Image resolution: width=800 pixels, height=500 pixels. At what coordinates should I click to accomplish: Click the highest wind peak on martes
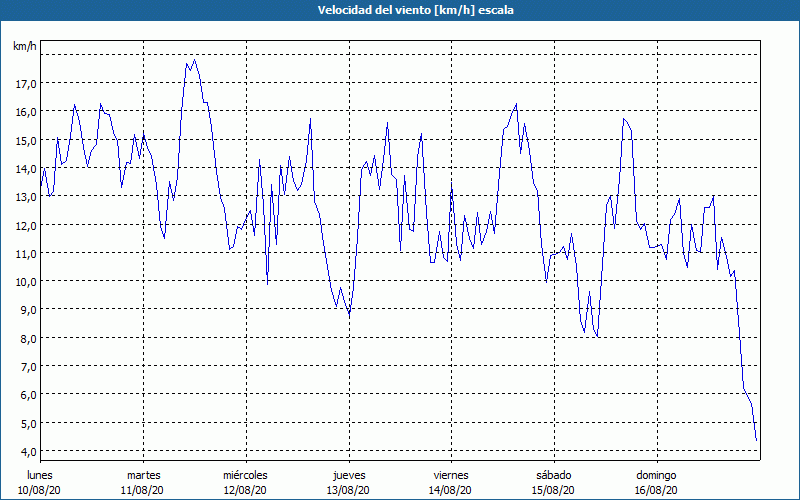[195, 60]
